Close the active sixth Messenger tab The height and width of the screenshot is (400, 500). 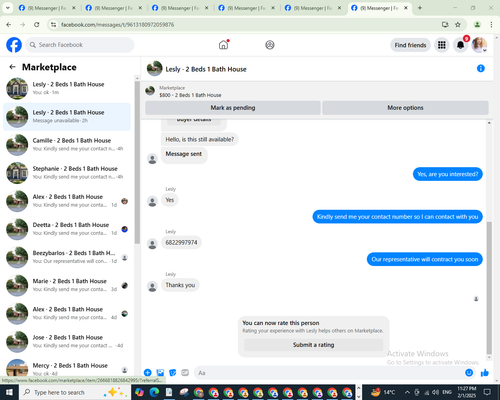(x=406, y=8)
